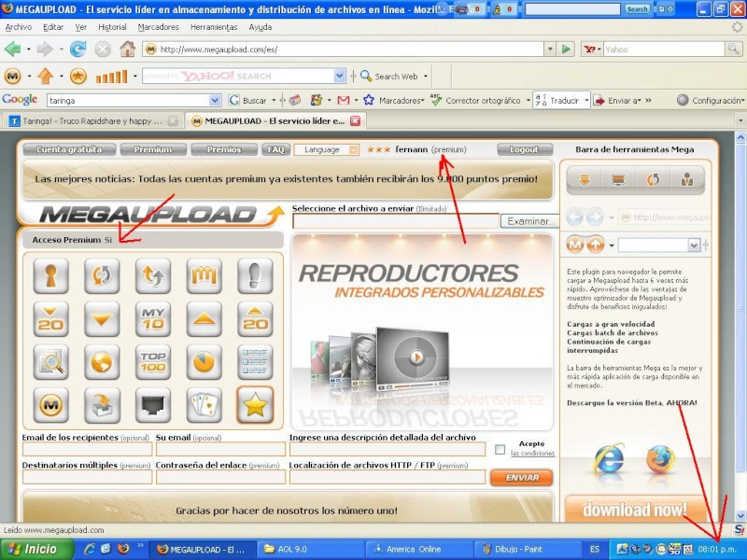Check the Acepto las condiciones checkbox

coord(500,449)
